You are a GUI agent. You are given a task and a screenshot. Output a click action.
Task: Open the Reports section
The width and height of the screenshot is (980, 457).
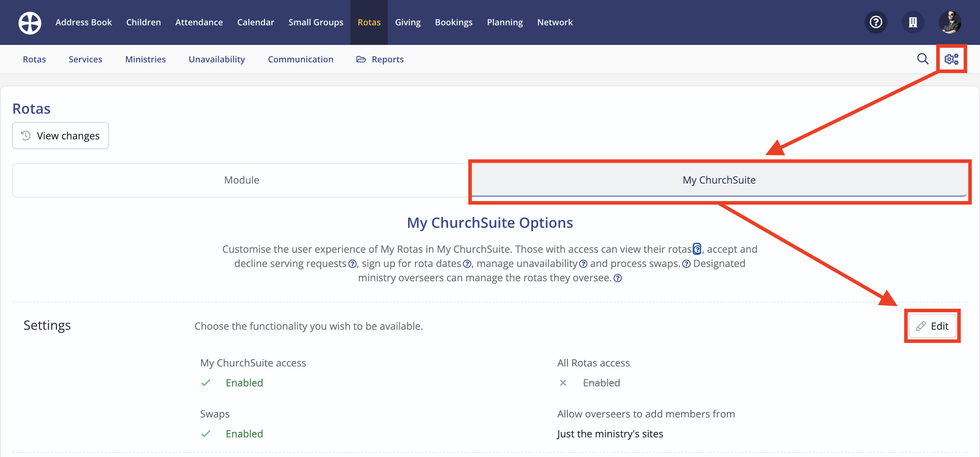tap(380, 59)
